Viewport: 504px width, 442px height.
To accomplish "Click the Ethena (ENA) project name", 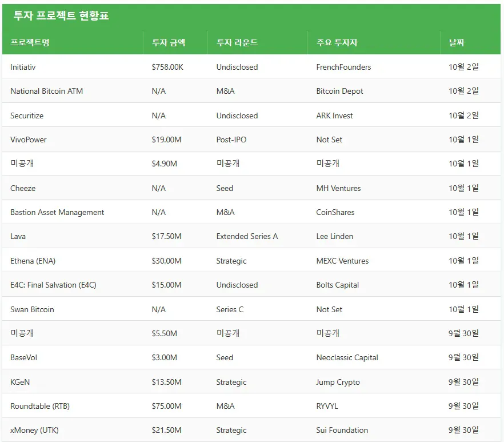I will (33, 261).
